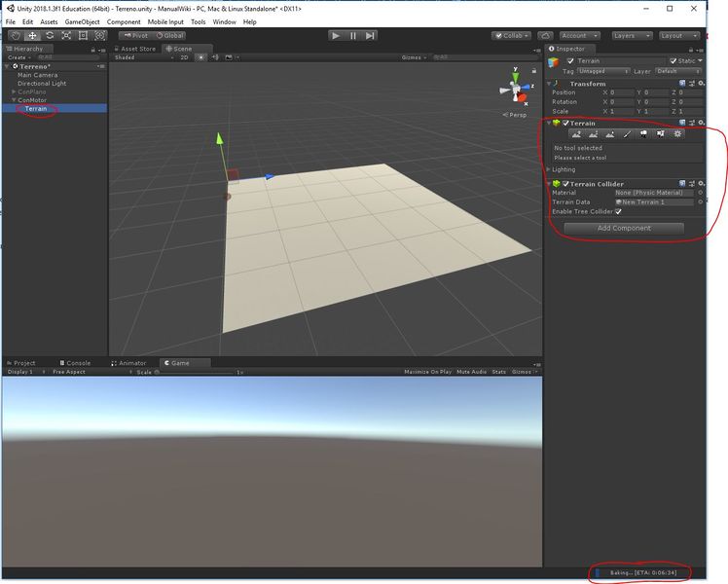Viewport: 728px width, 584px height.
Task: Switch to the Project tab
Action: pos(21,363)
